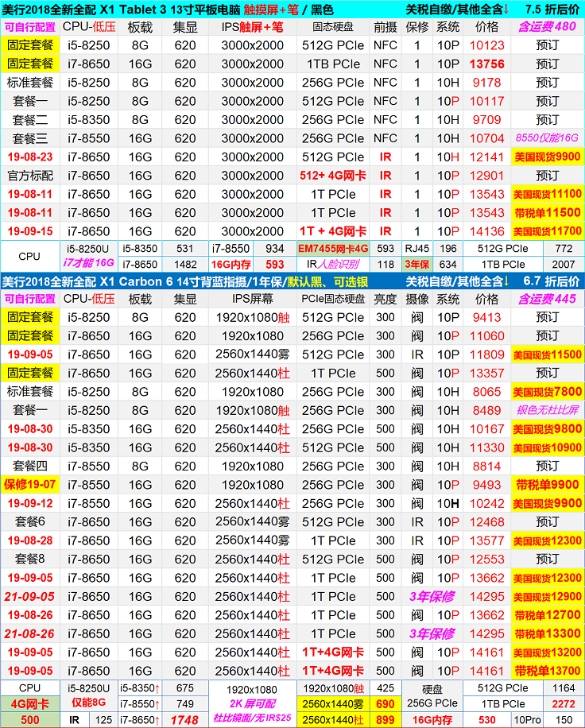The width and height of the screenshot is (585, 728).
Task: Select the 含运费480 header cell
Action: (x=547, y=27)
